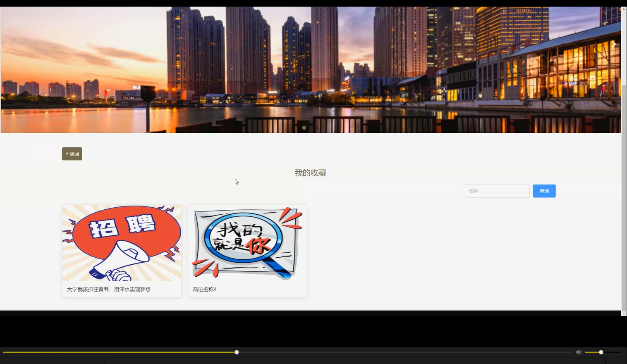This screenshot has width=627, height=364.
Task: Open the 招聘 megaphone card image
Action: coord(122,243)
